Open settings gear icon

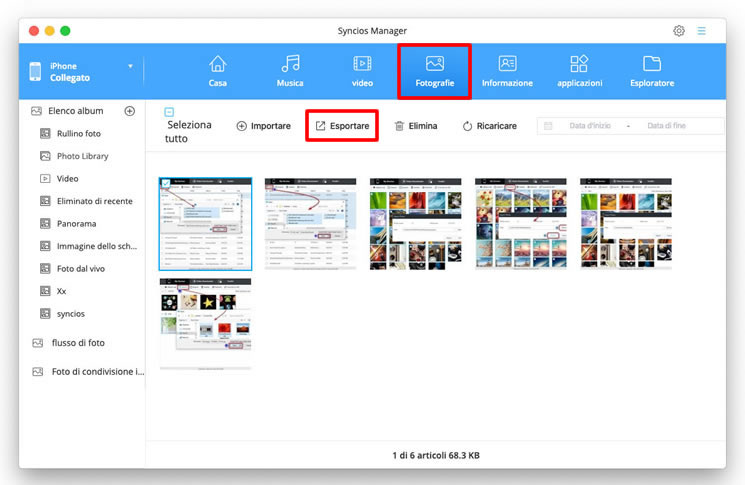point(679,31)
